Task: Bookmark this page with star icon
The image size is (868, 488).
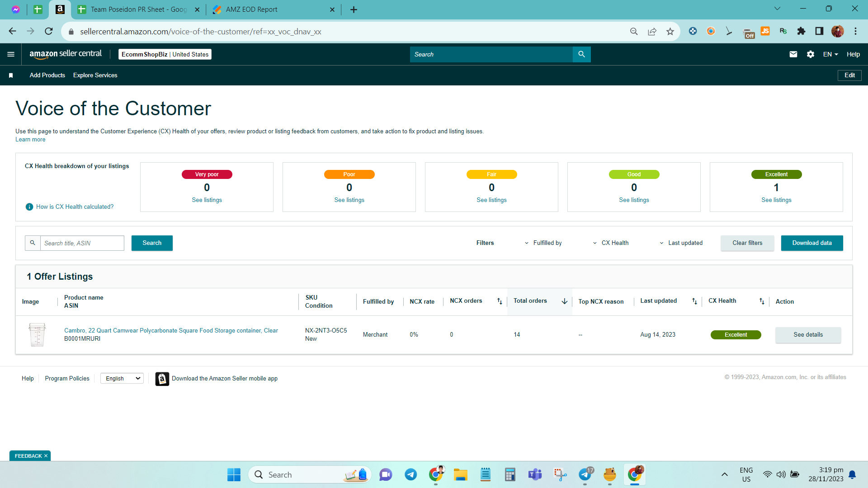Action: [670, 31]
